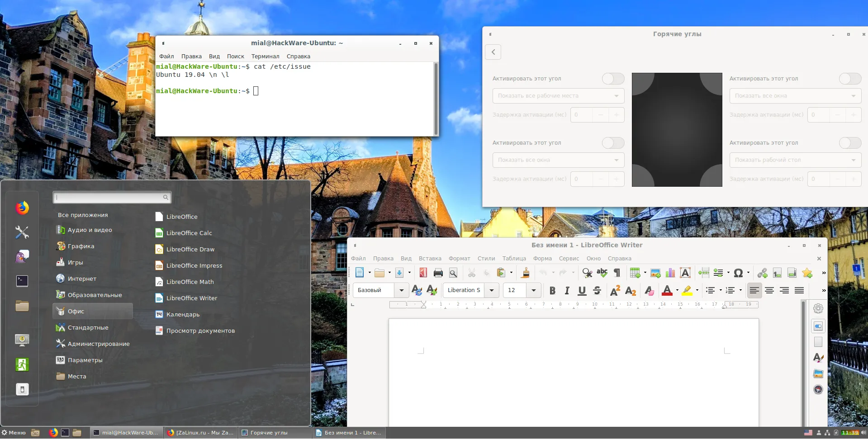Open Find and Replace icon in Writer
The image size is (868, 439).
click(x=587, y=273)
